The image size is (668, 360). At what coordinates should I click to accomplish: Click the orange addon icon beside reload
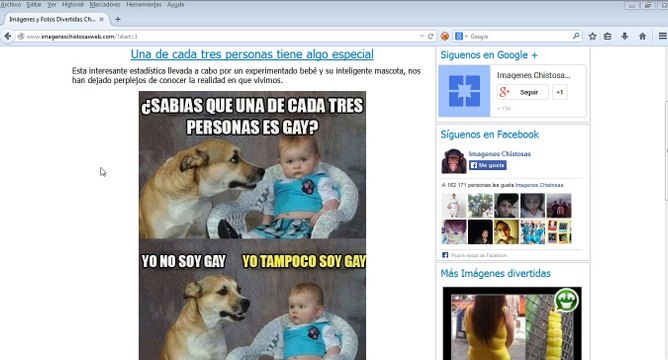point(445,36)
